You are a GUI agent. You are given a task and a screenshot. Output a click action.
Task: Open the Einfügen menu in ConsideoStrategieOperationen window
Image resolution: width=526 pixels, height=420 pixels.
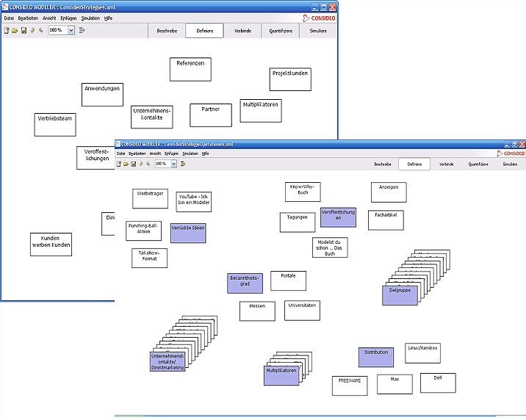[x=172, y=153]
